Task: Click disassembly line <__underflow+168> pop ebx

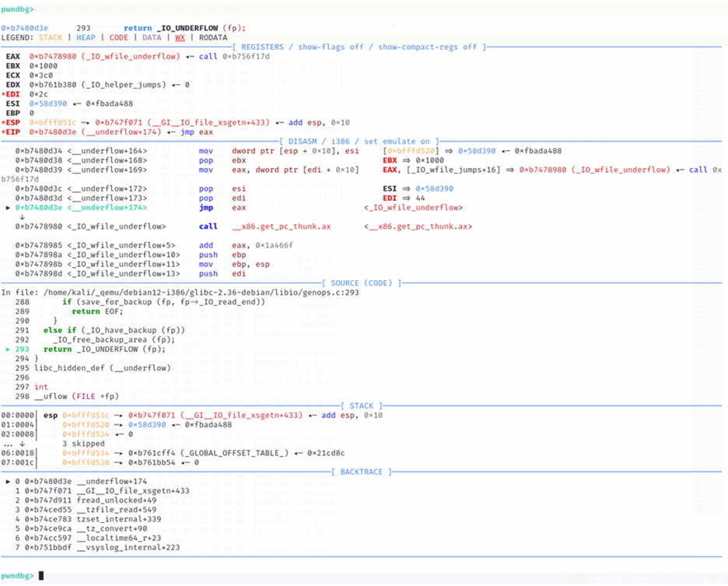Action: 131,160
